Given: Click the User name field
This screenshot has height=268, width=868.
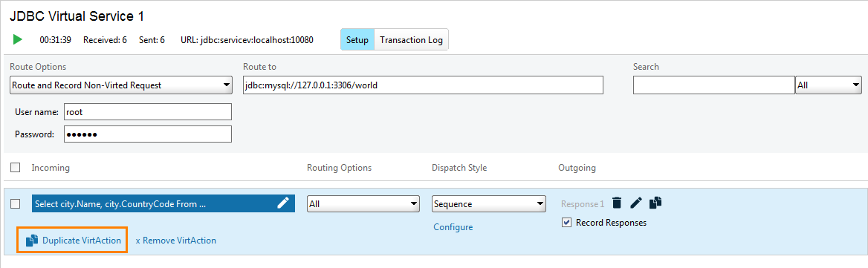Looking at the screenshot, I should [148, 111].
